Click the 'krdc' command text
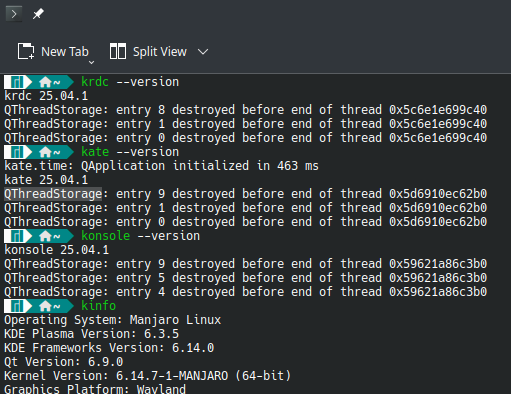The image size is (511, 394). click(95, 82)
